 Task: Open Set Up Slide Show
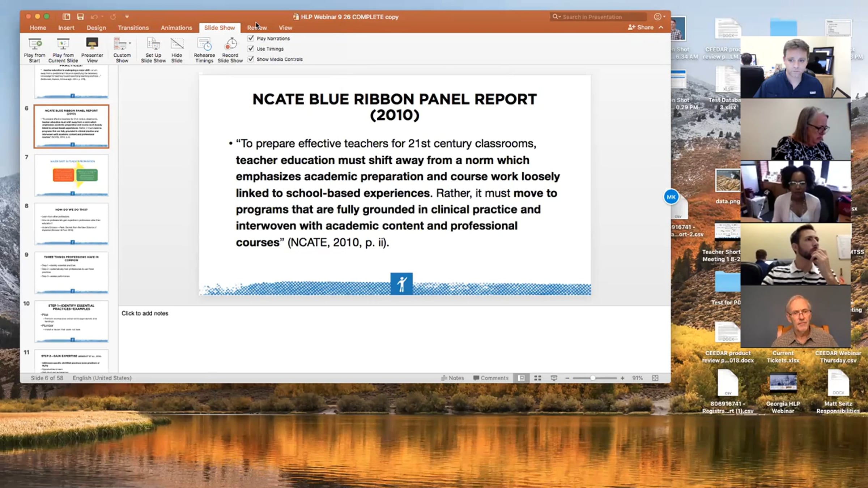(153, 50)
